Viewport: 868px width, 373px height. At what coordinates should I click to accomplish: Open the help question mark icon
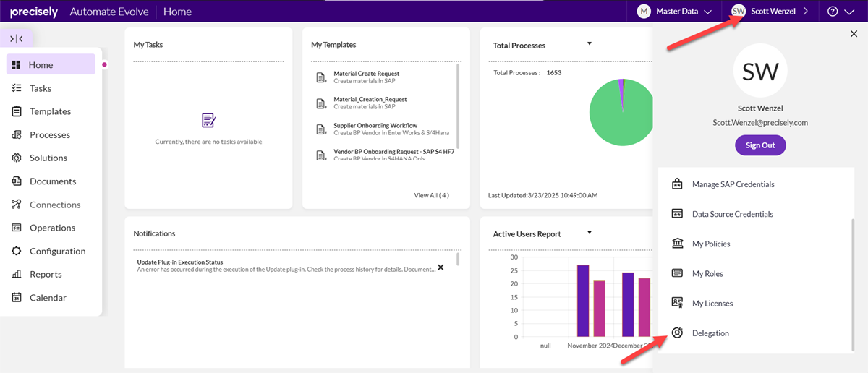833,11
